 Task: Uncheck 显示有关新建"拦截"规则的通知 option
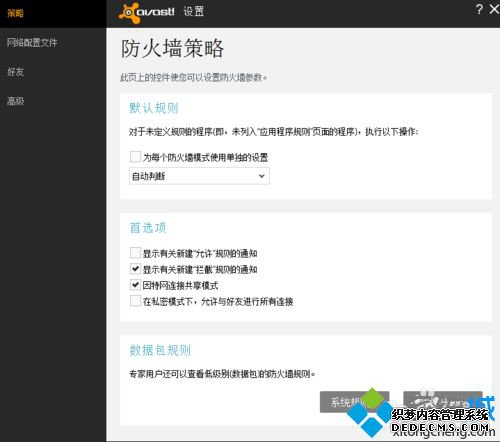click(x=135, y=269)
